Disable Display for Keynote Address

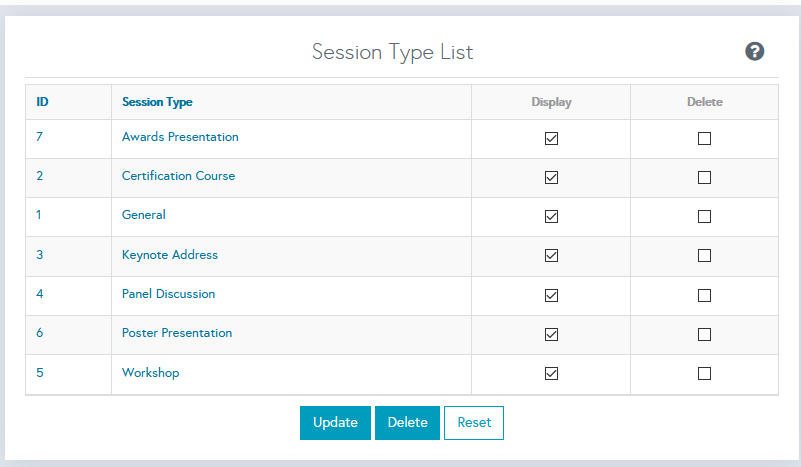[551, 256]
